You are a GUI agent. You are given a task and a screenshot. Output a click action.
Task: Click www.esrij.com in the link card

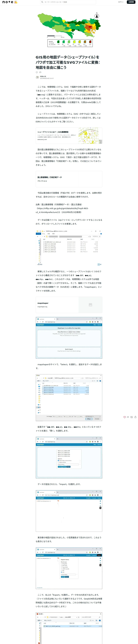coord(42,140)
